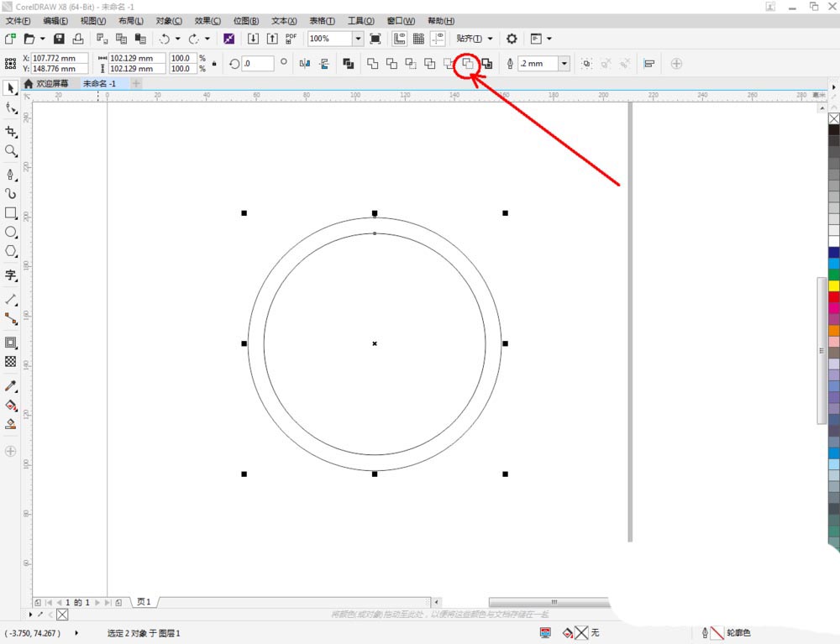Select the Color eyedropper tool
Image resolution: width=840 pixels, height=644 pixels.
(11, 386)
